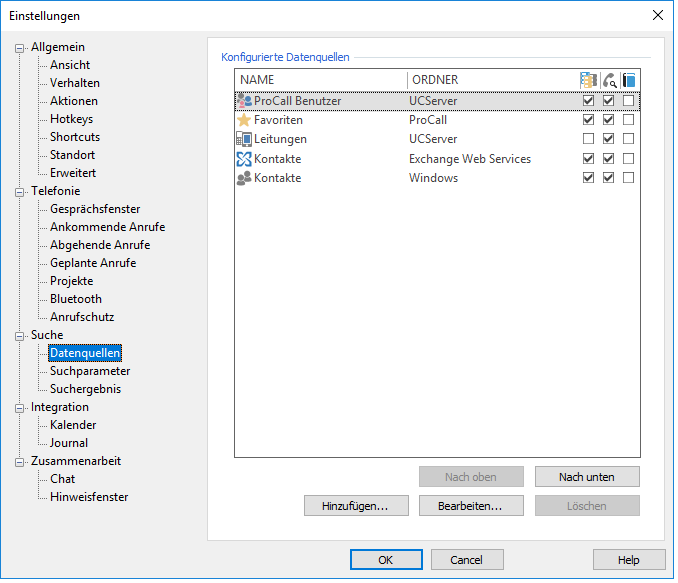The height and width of the screenshot is (583, 678).
Task: Select Shortcuts in the settings tree
Action: click(75, 137)
